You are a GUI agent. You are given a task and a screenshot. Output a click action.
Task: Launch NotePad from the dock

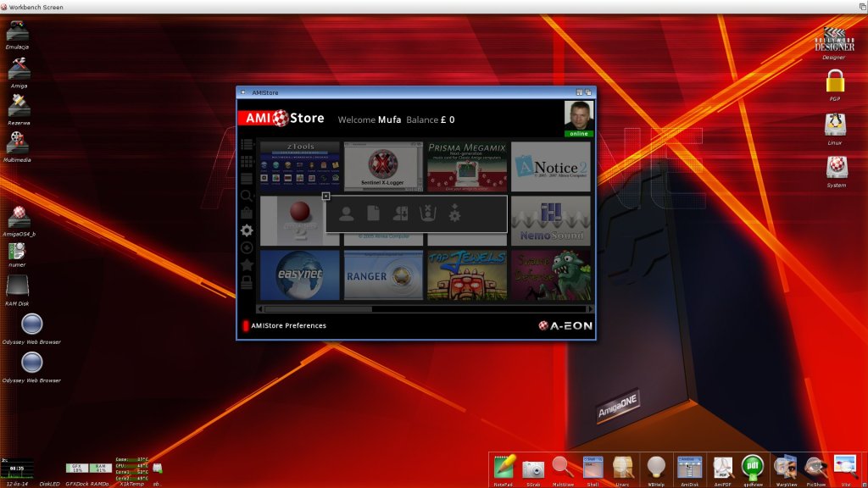tap(504, 469)
